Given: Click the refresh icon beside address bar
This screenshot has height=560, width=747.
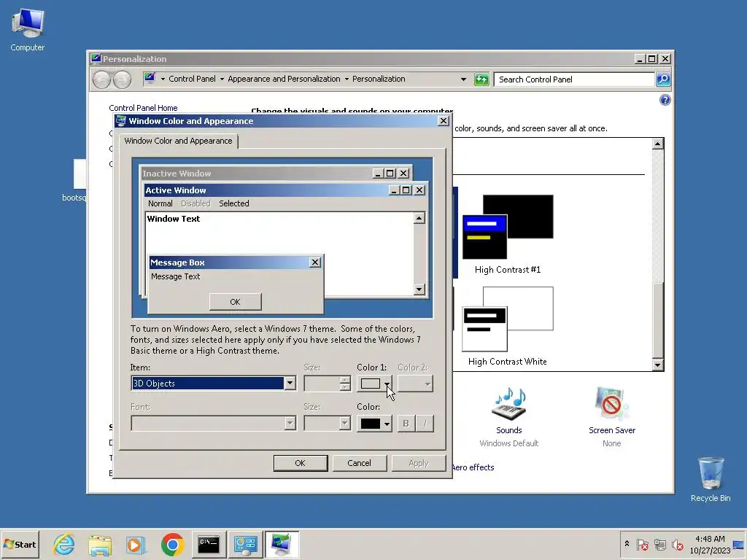Looking at the screenshot, I should [x=481, y=79].
